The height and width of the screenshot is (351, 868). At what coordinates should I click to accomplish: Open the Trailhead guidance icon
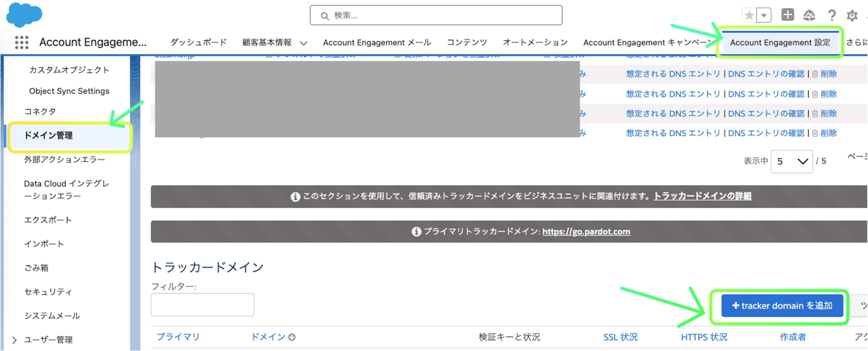click(809, 15)
